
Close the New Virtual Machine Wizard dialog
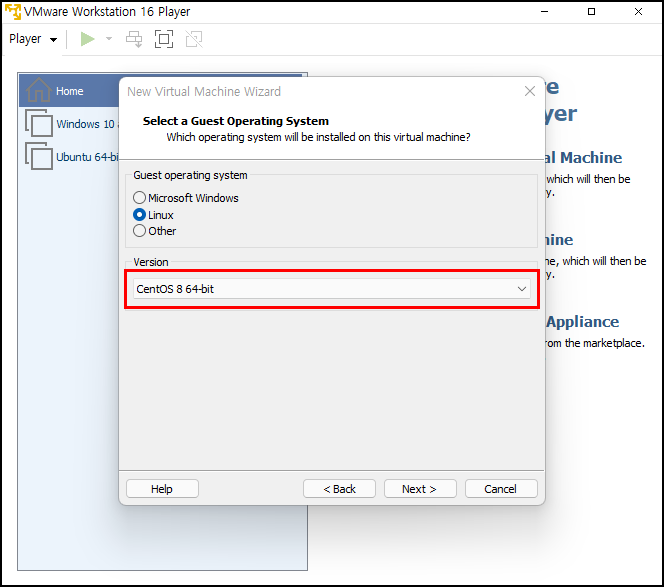point(530,91)
